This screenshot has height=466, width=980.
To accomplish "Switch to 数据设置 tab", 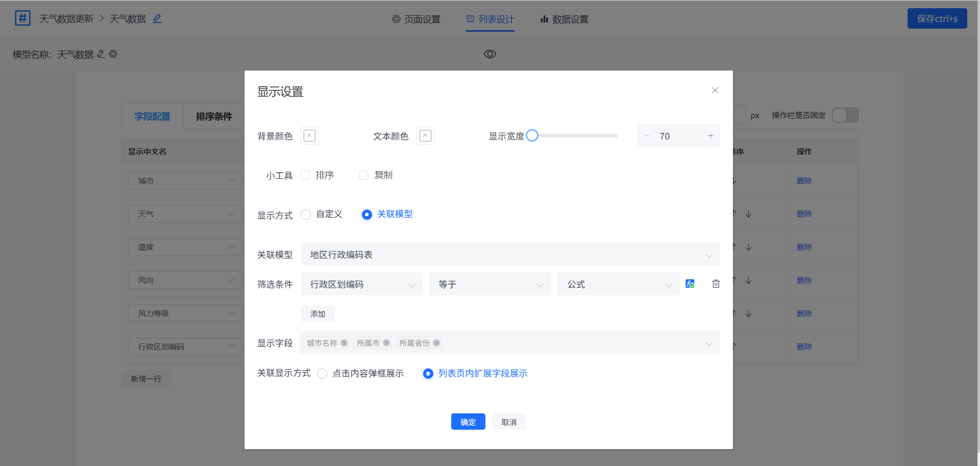I will pos(564,19).
